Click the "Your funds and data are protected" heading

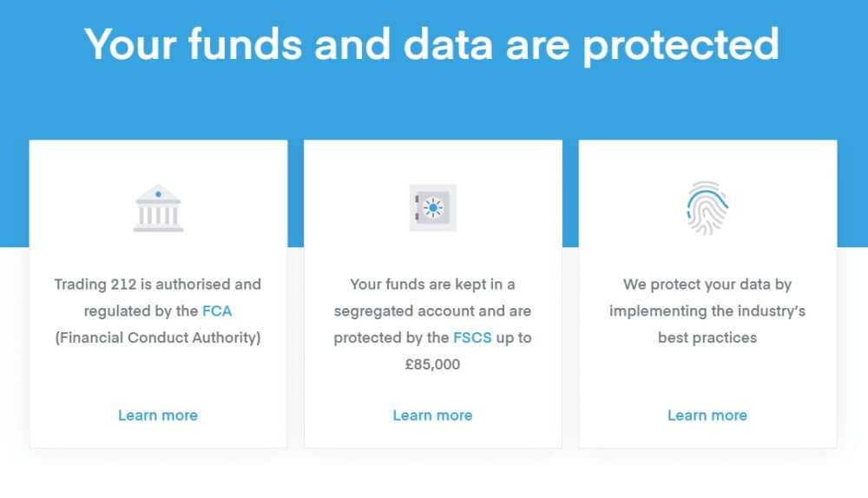point(431,43)
